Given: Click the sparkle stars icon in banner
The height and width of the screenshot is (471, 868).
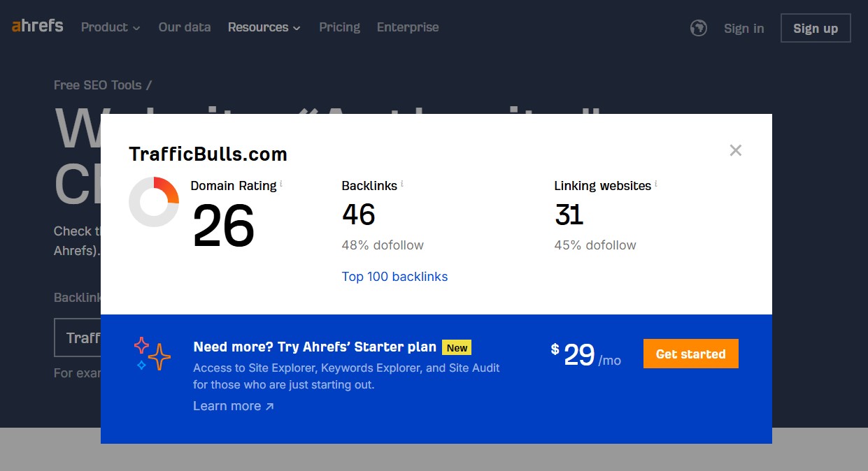Looking at the screenshot, I should (152, 354).
